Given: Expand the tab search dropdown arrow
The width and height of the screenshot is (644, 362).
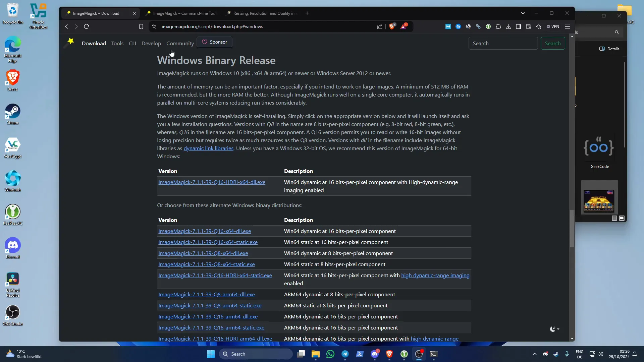Looking at the screenshot, I should 523,13.
